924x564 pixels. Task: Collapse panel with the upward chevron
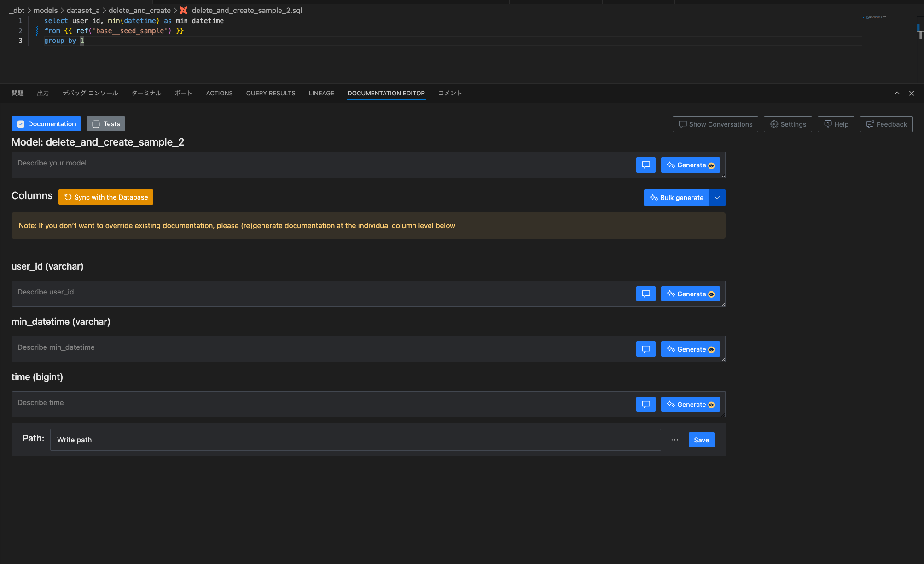pyautogui.click(x=897, y=93)
